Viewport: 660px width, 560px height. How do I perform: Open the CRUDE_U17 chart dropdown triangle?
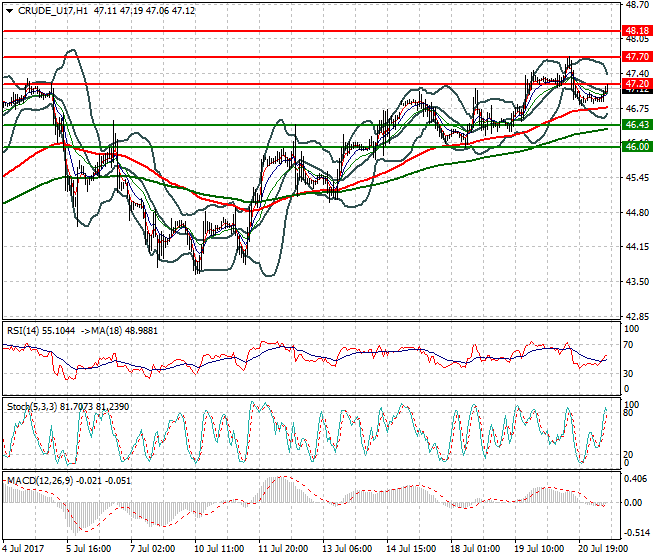(x=10, y=11)
